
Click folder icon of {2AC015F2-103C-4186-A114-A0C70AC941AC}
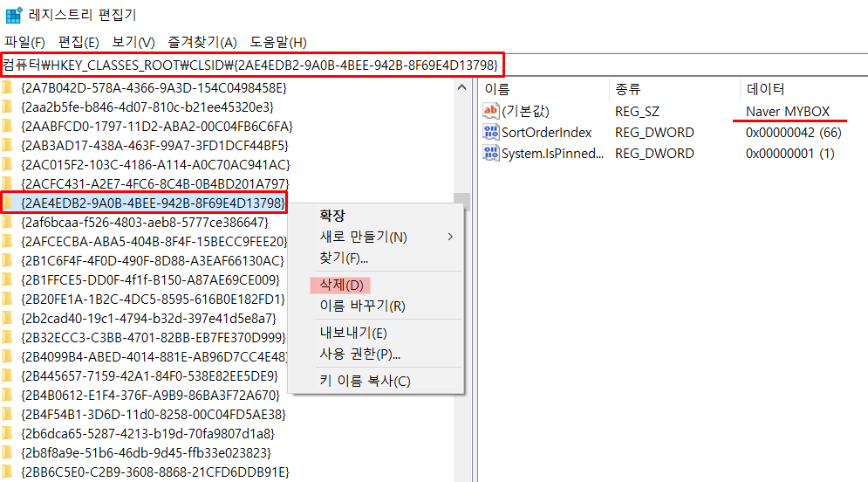tap(7, 164)
